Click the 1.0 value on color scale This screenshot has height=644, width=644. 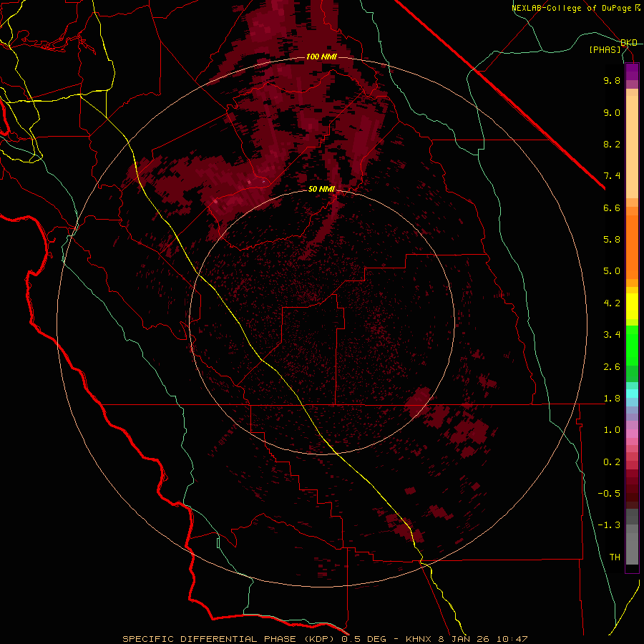click(x=612, y=430)
